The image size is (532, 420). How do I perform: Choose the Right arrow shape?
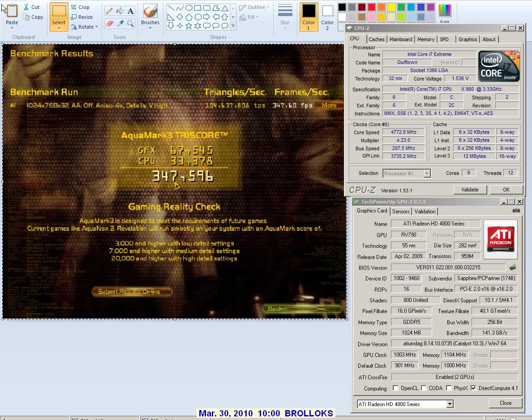coord(206,17)
